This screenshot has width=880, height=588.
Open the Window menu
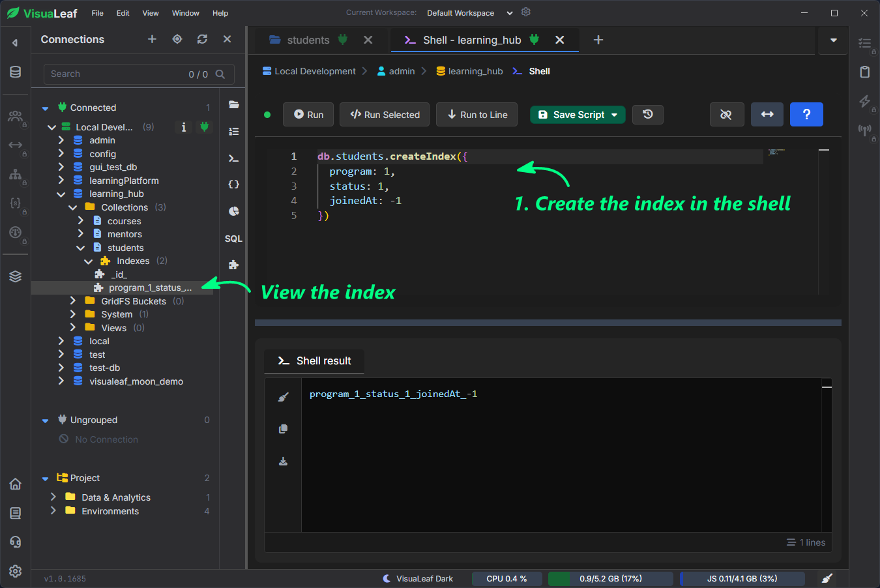186,13
